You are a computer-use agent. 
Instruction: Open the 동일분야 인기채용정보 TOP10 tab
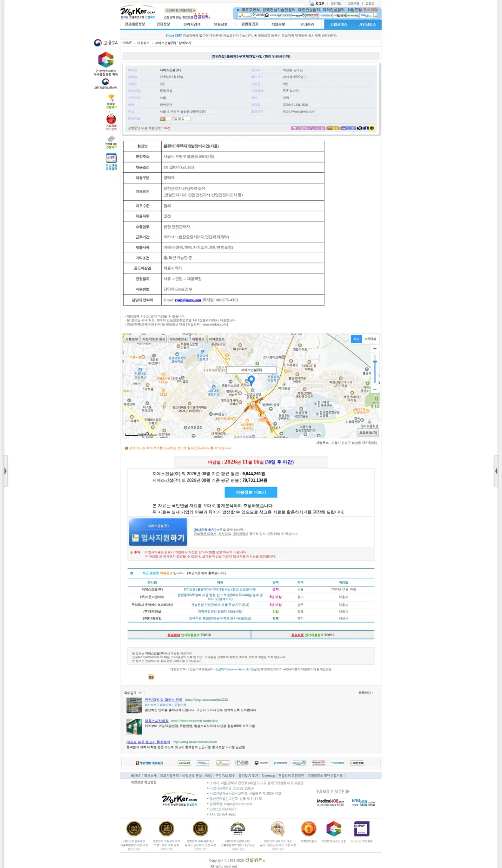[x=189, y=635]
